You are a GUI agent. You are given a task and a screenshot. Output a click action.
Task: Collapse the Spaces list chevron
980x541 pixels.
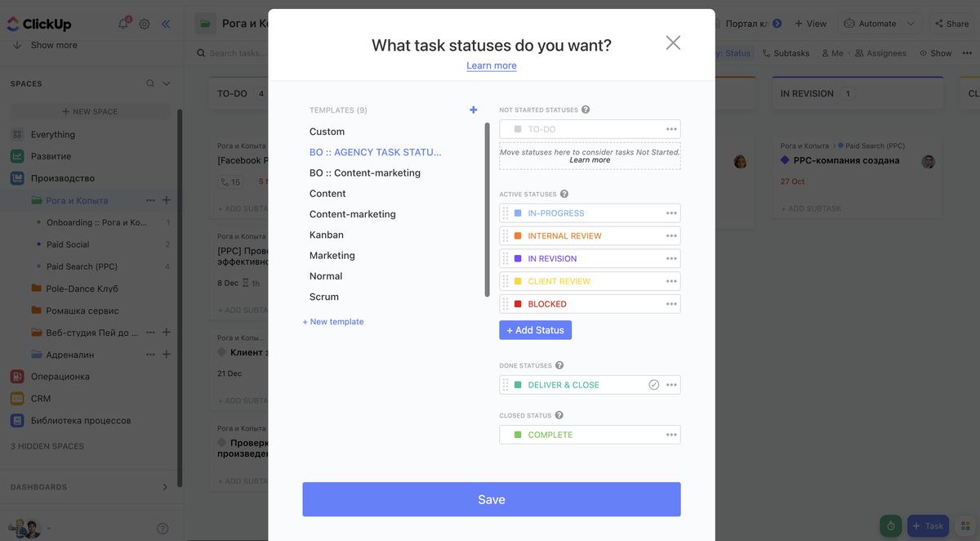click(167, 83)
